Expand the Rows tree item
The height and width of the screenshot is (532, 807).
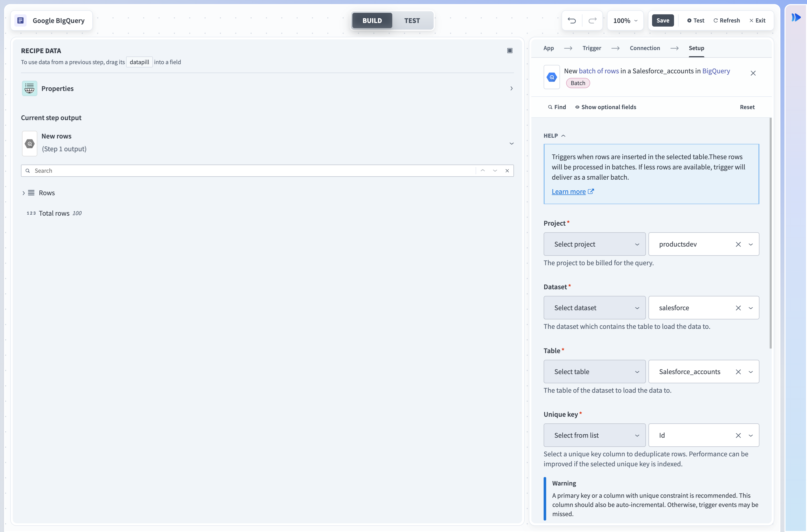[24, 193]
